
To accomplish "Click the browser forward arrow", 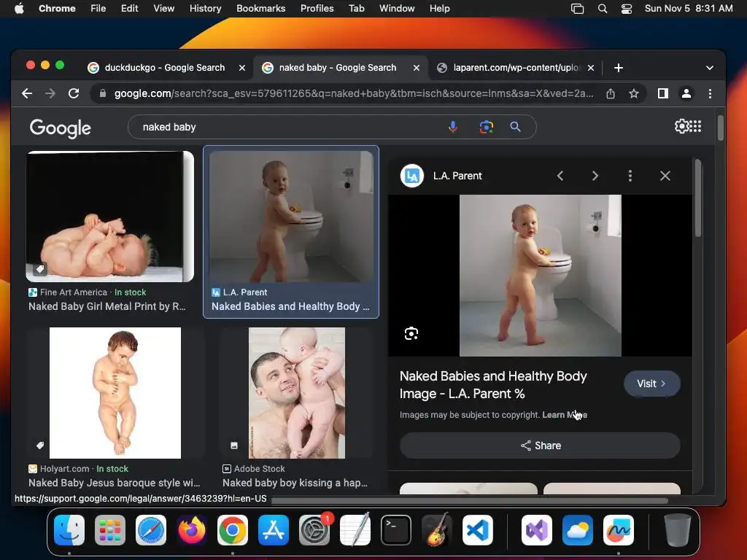I will (x=50, y=94).
